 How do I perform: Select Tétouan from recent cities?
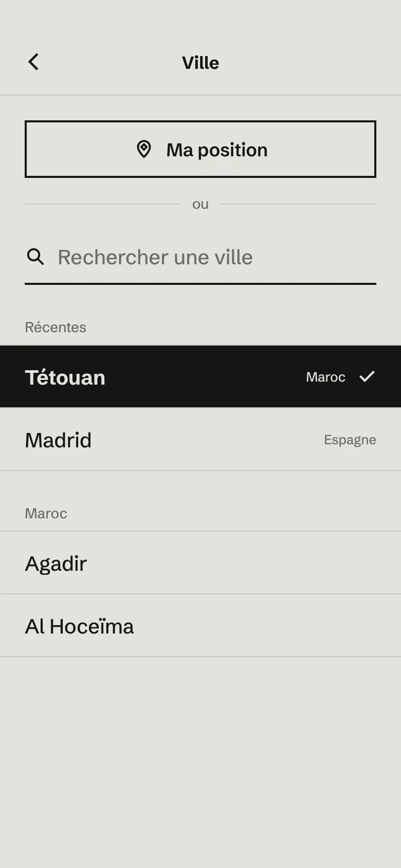tap(200, 376)
